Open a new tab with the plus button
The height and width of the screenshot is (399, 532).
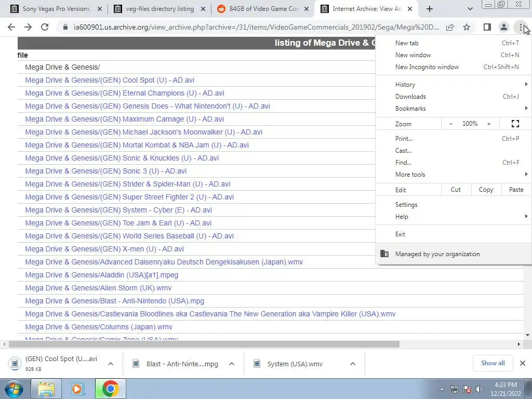pyautogui.click(x=430, y=9)
